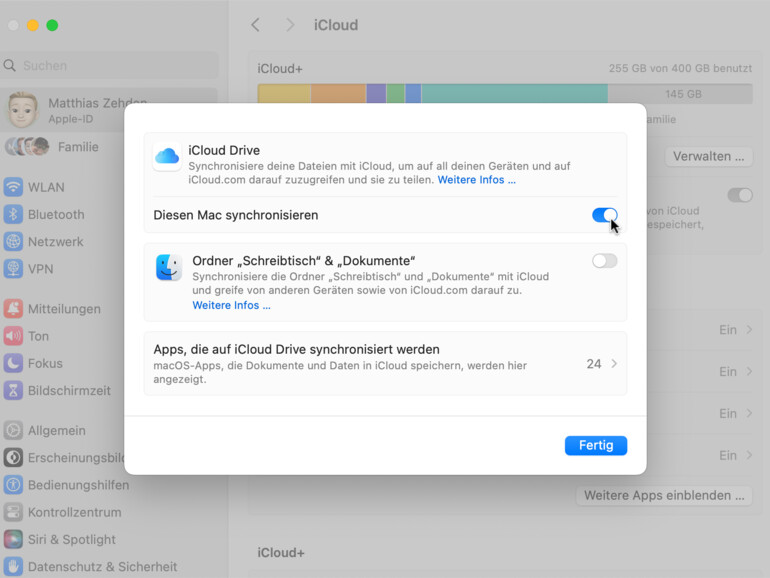
Task: Click the Apple-ID label under the name
Action: [x=71, y=119]
